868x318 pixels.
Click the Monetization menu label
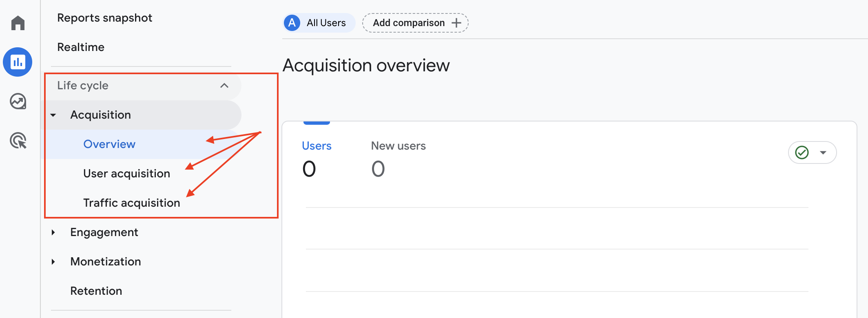pos(106,262)
